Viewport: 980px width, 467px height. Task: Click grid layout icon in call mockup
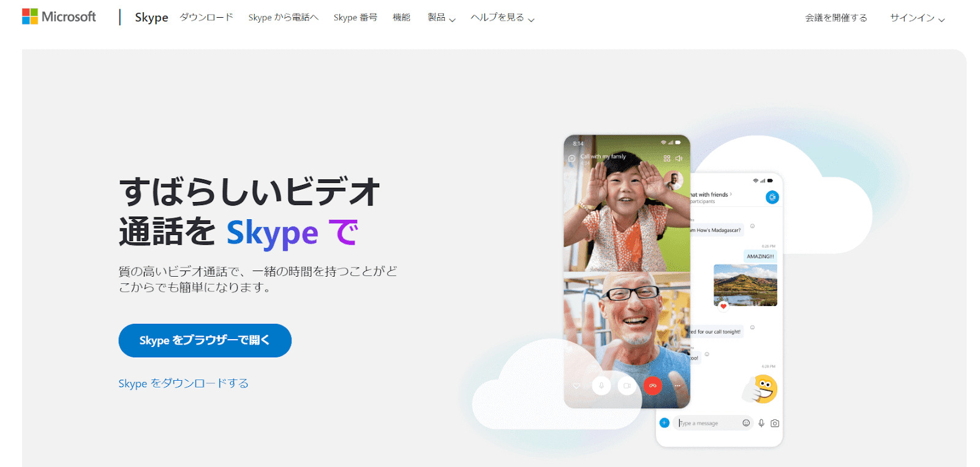(667, 159)
